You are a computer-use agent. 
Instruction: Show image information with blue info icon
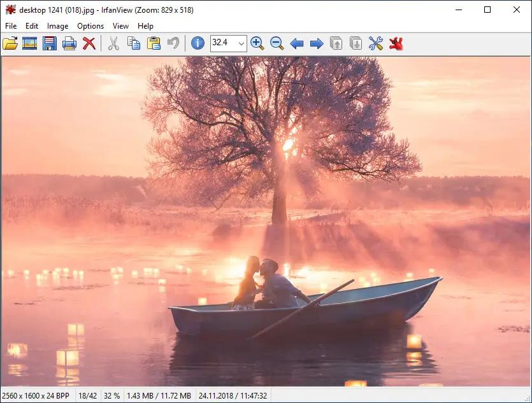click(198, 43)
